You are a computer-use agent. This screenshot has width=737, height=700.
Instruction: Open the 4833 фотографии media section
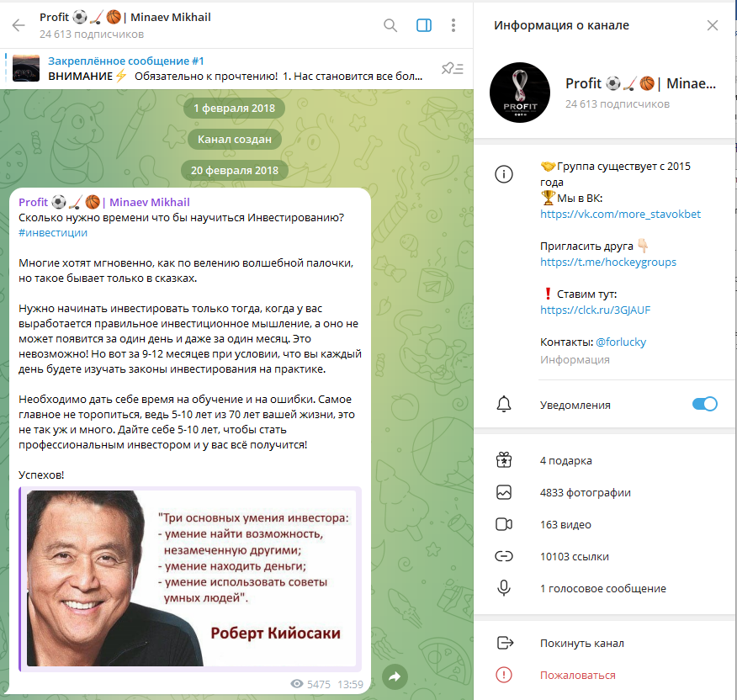coord(606,493)
